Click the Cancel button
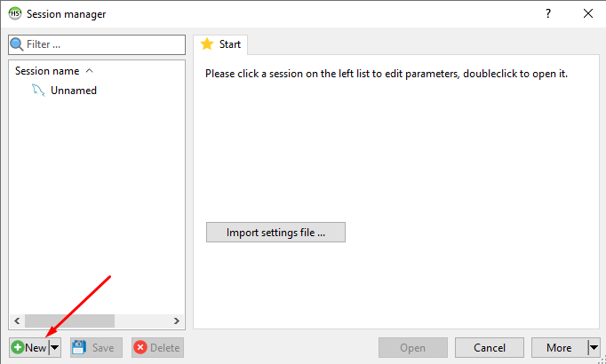This screenshot has height=364, width=606. 489,348
